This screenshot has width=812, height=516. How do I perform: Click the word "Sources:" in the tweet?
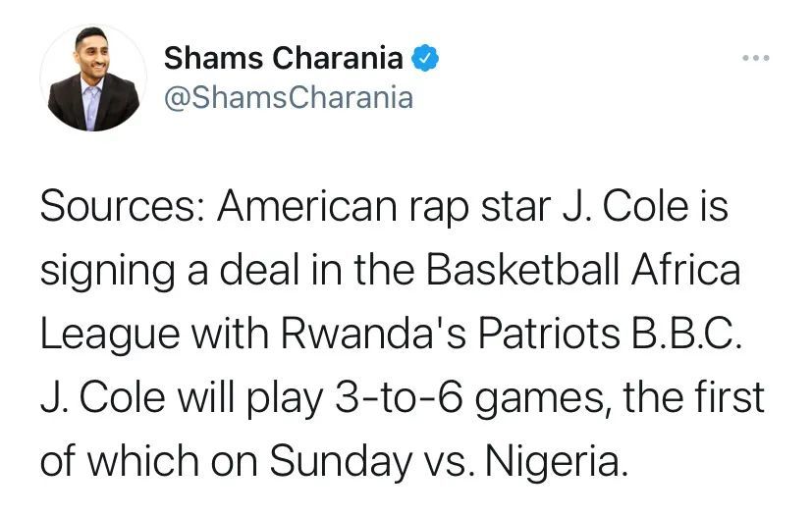click(x=122, y=207)
